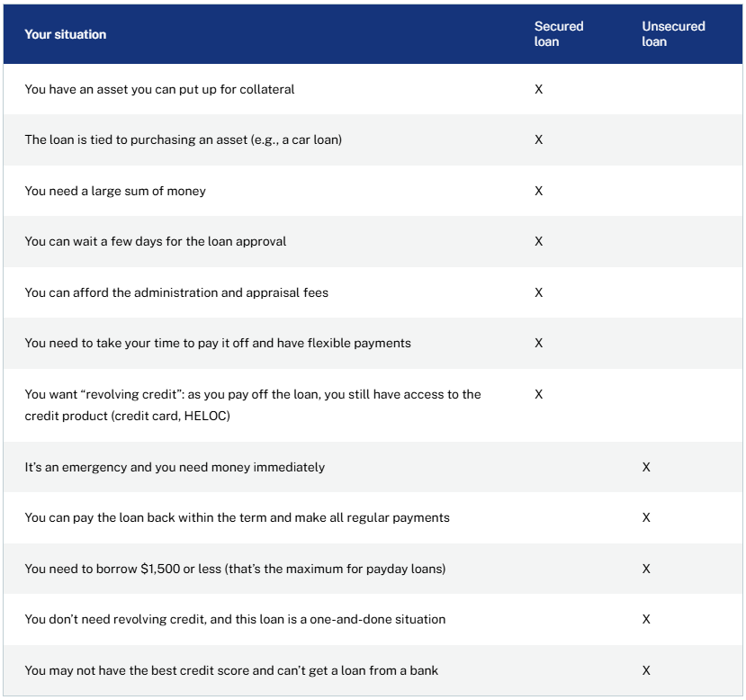The width and height of the screenshot is (746, 700).
Task: Click the X in the car loan row
Action: point(539,140)
